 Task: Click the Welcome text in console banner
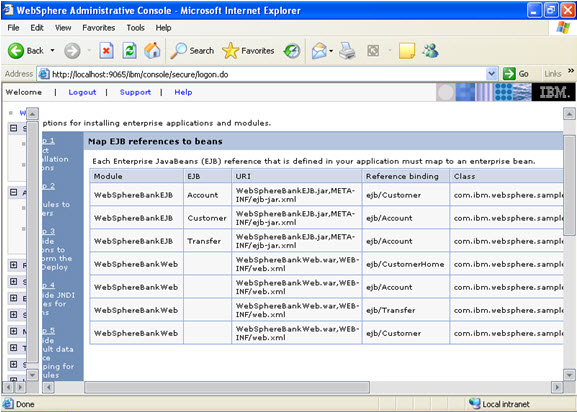(x=24, y=92)
